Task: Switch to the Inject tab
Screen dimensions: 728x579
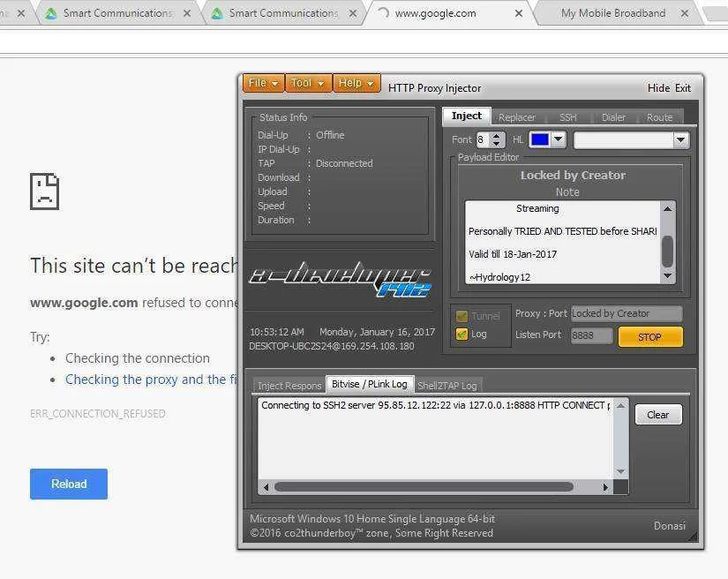Action: (x=466, y=117)
